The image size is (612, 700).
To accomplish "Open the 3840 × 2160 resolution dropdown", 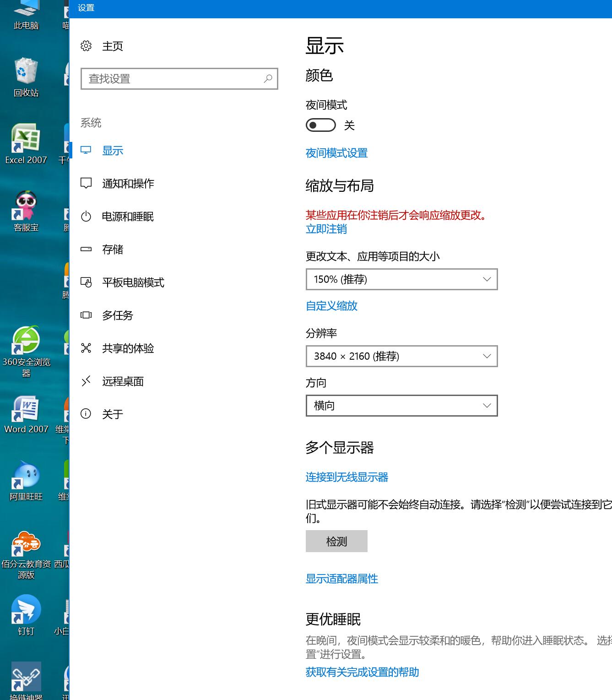I will [401, 356].
